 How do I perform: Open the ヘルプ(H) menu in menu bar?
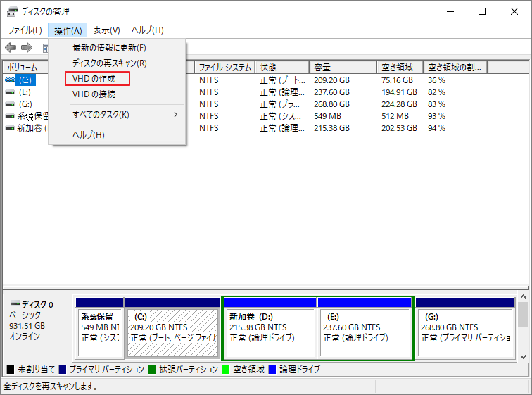click(x=148, y=30)
